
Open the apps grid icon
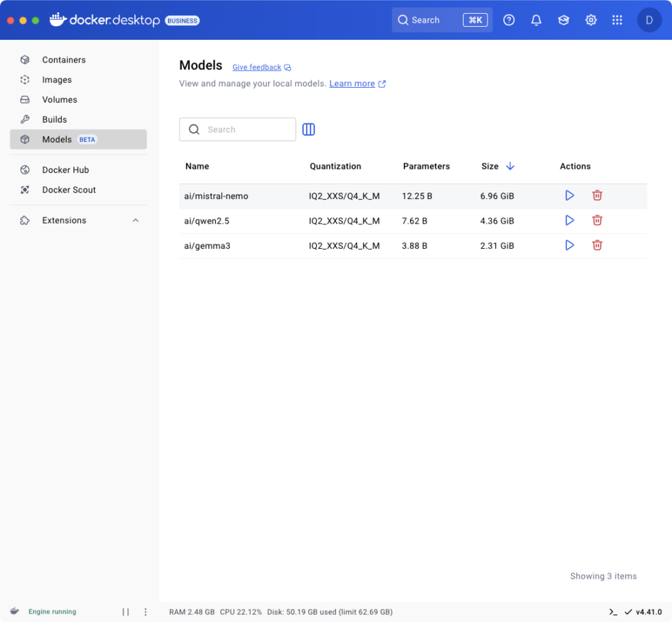[617, 20]
